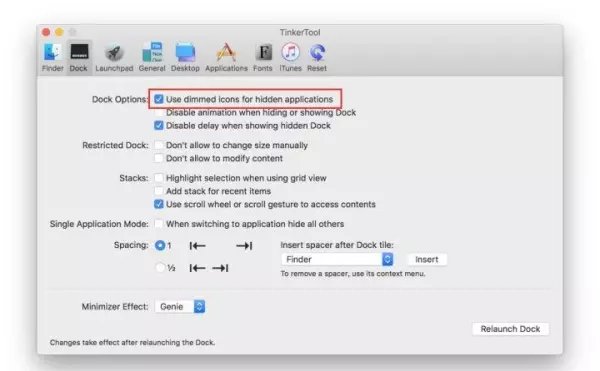Enable Add stack for recent items
Viewport: 600px width, 371px height.
click(x=158, y=191)
